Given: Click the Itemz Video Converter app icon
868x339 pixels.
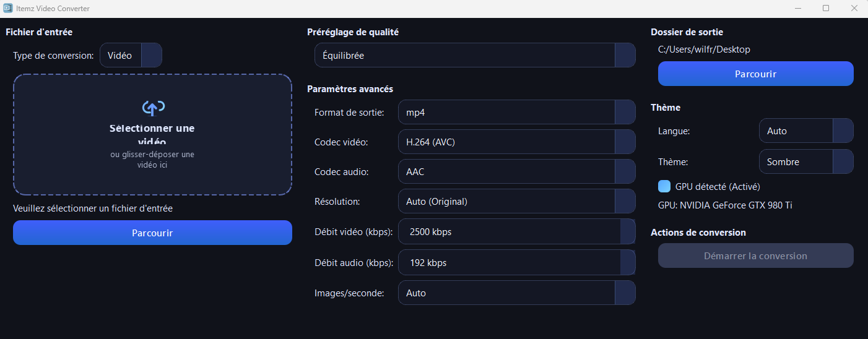Looking at the screenshot, I should click(7, 8).
